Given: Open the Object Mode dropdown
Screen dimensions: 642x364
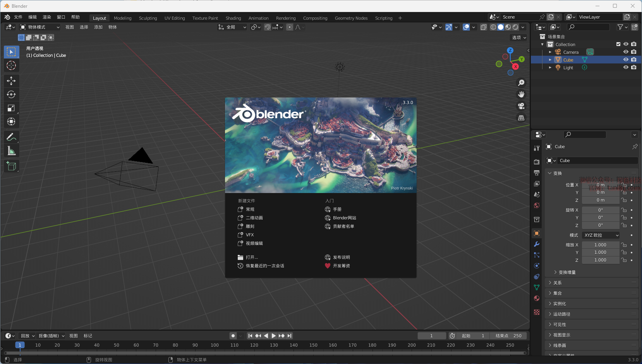Looking at the screenshot, I should coord(40,27).
